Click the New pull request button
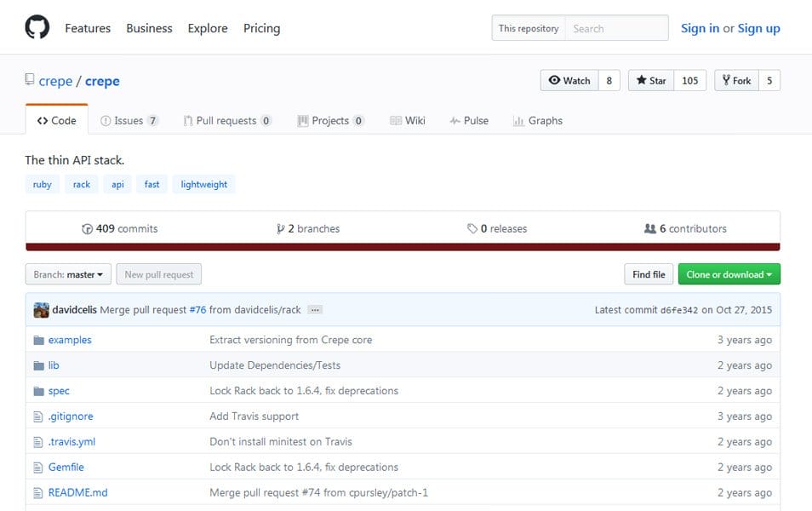The width and height of the screenshot is (812, 511). (158, 274)
